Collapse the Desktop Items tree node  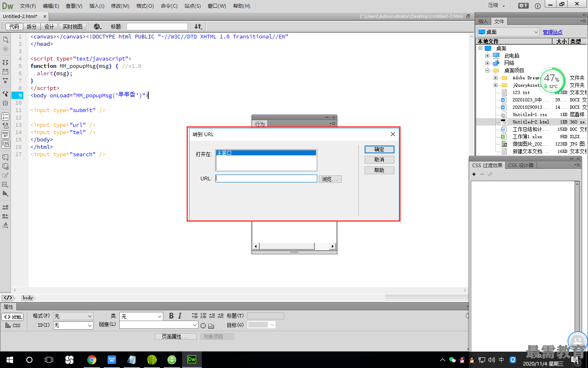coord(487,70)
